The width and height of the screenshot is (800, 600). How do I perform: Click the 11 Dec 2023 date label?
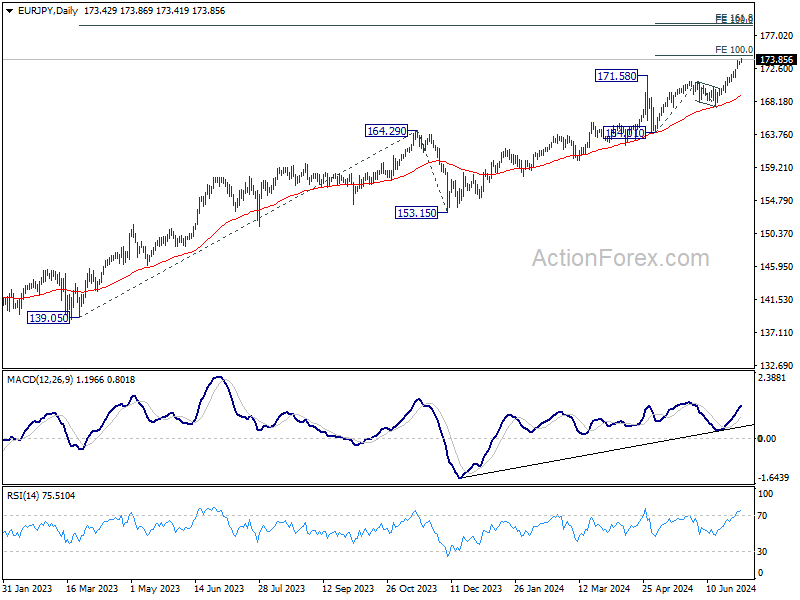[476, 588]
